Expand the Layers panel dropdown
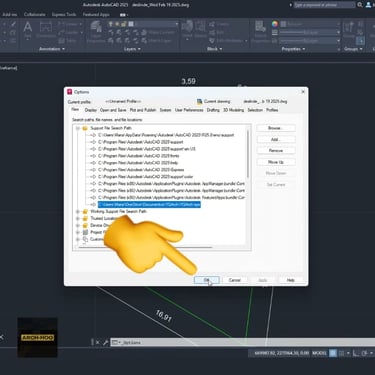The width and height of the screenshot is (375, 375). [132, 49]
